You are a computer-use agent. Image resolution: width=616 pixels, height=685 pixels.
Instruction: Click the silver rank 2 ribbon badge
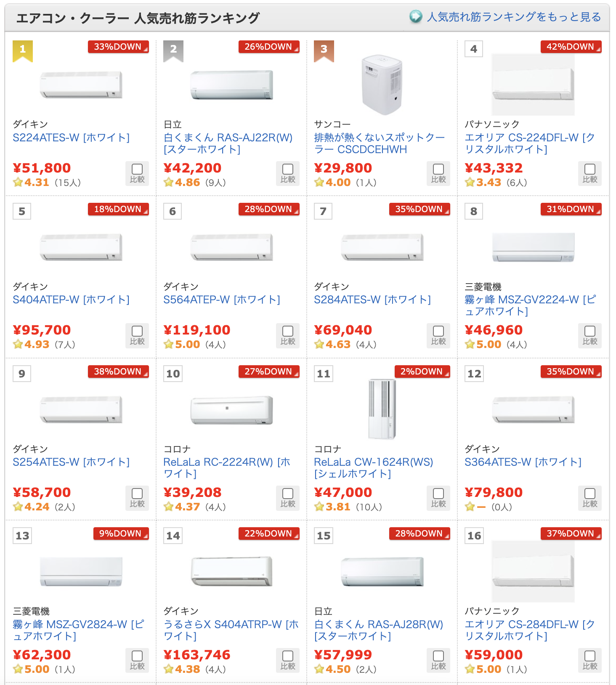173,50
